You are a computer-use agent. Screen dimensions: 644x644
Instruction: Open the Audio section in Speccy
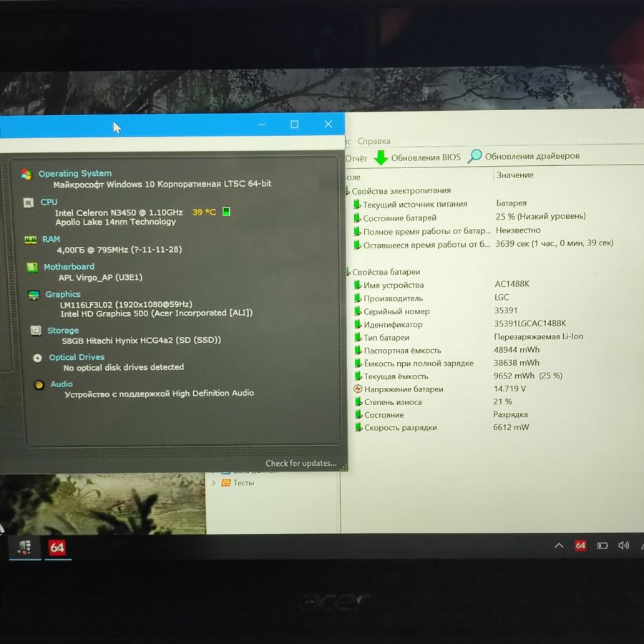click(x=62, y=384)
